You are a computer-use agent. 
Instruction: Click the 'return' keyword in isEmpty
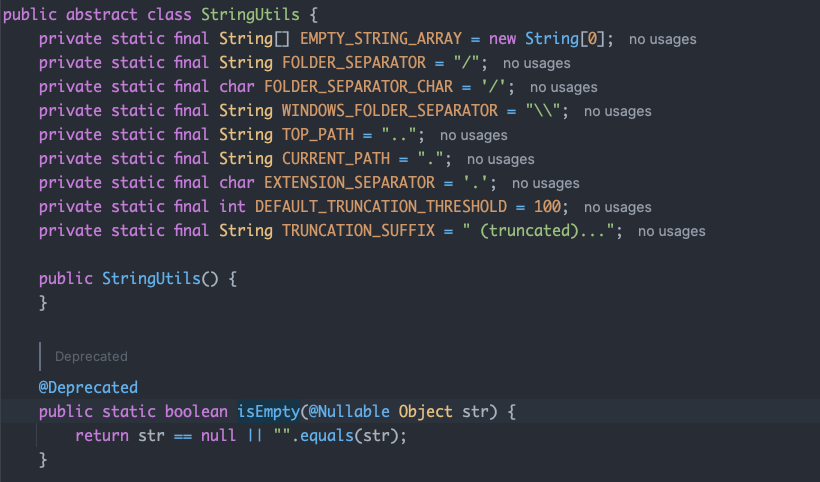click(101, 436)
